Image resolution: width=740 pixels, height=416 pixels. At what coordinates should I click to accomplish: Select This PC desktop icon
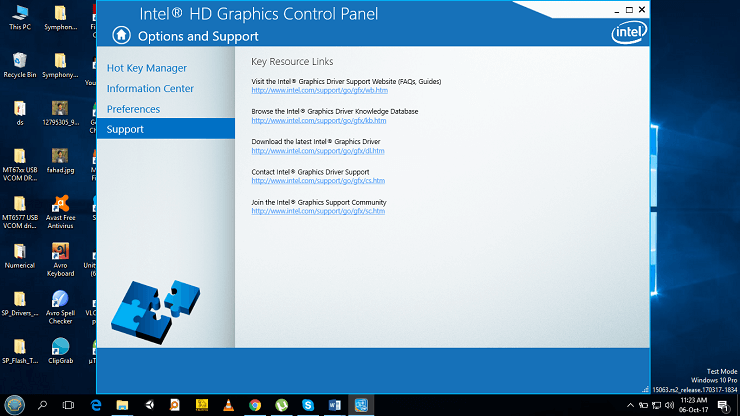click(x=20, y=17)
